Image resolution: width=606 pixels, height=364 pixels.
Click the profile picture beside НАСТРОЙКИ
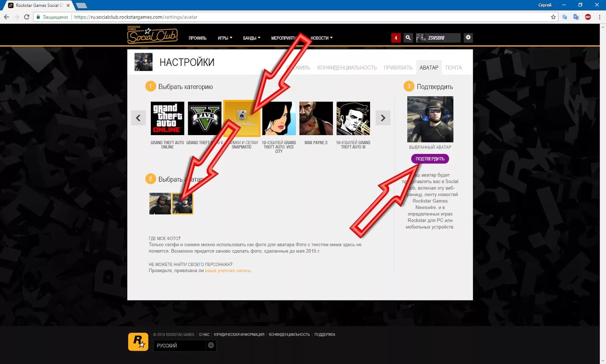(144, 62)
